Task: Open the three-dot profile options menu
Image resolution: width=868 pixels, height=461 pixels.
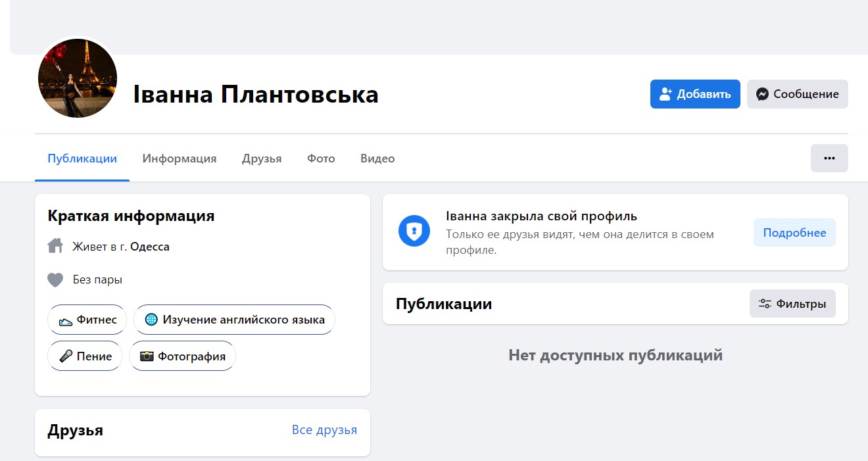Action: coord(829,158)
